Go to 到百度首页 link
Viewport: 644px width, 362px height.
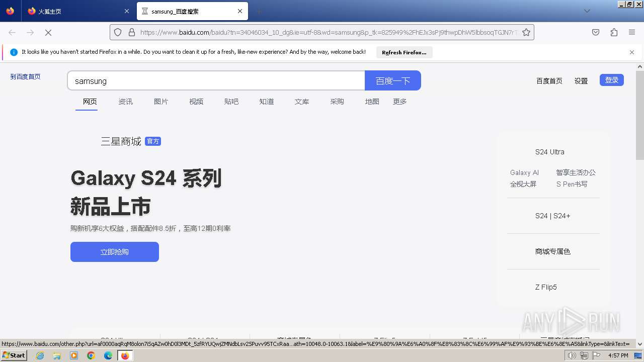(x=25, y=77)
